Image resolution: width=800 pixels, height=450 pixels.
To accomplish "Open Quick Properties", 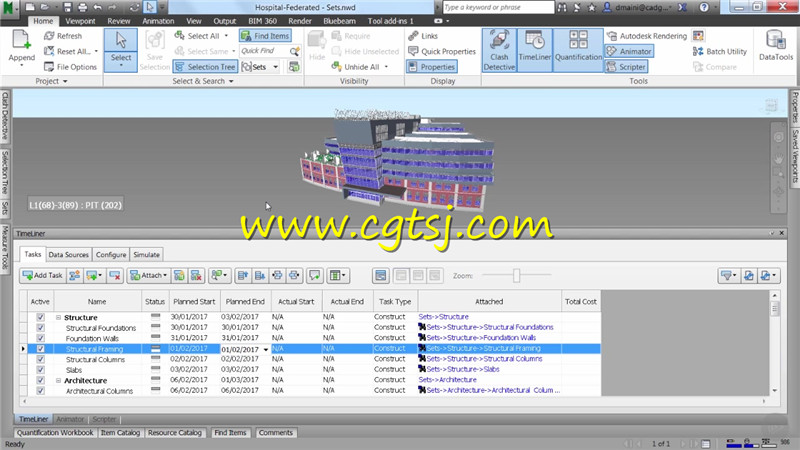I will click(442, 51).
